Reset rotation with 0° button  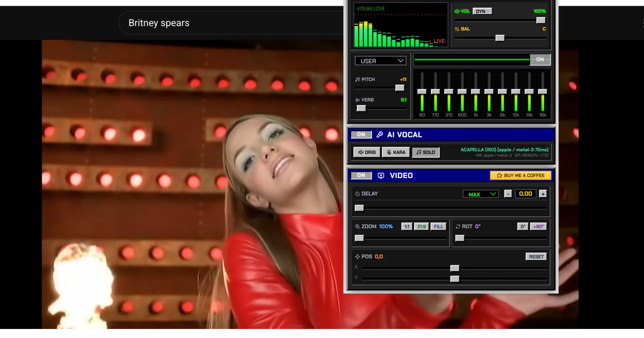tap(523, 227)
